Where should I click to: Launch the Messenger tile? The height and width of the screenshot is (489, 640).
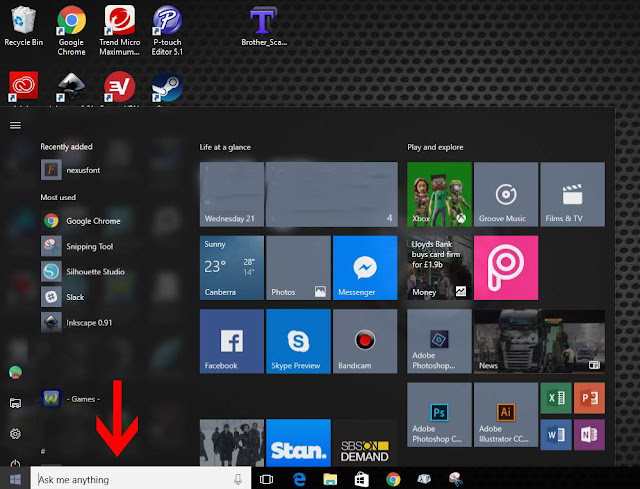[x=365, y=268]
